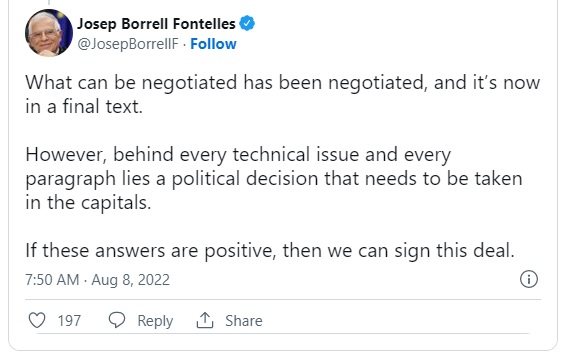
Task: Open the 7:50 AM time link
Action: click(52, 280)
